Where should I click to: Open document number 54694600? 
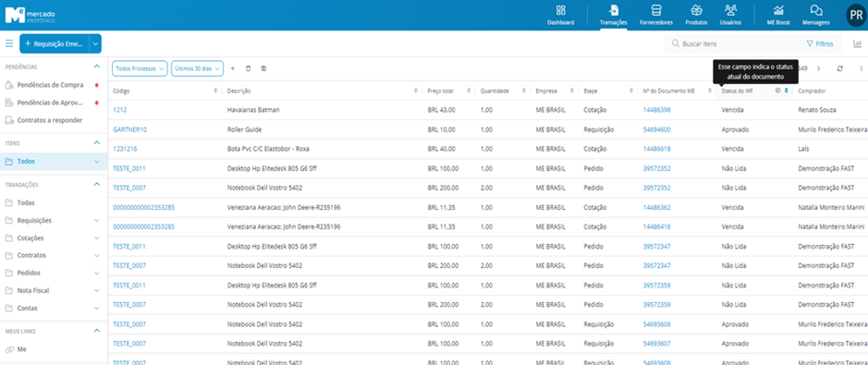click(x=657, y=129)
